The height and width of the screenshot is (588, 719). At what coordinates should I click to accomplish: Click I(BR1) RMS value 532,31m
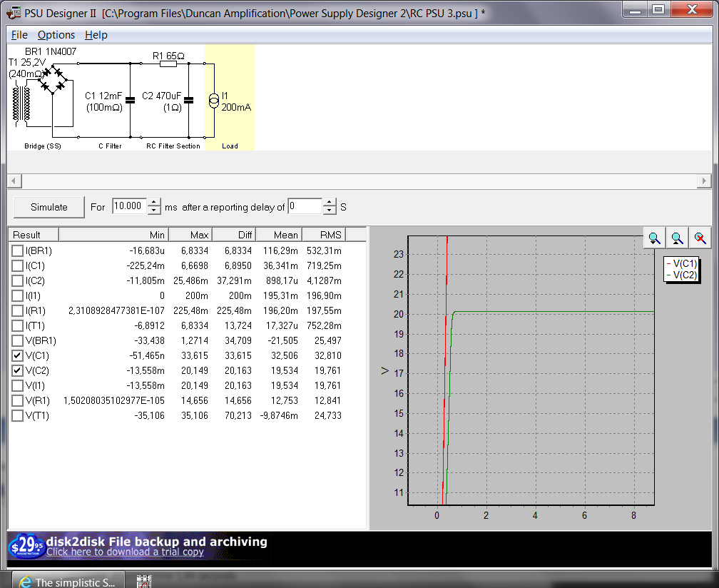(324, 251)
